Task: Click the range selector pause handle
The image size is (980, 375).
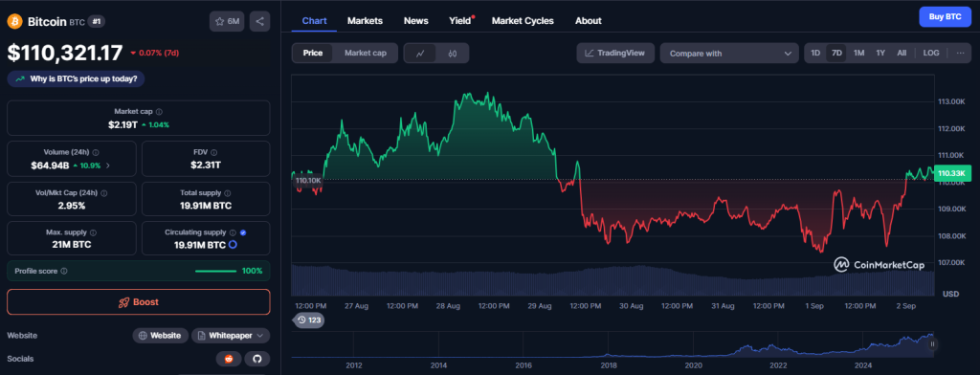Action: (x=932, y=344)
